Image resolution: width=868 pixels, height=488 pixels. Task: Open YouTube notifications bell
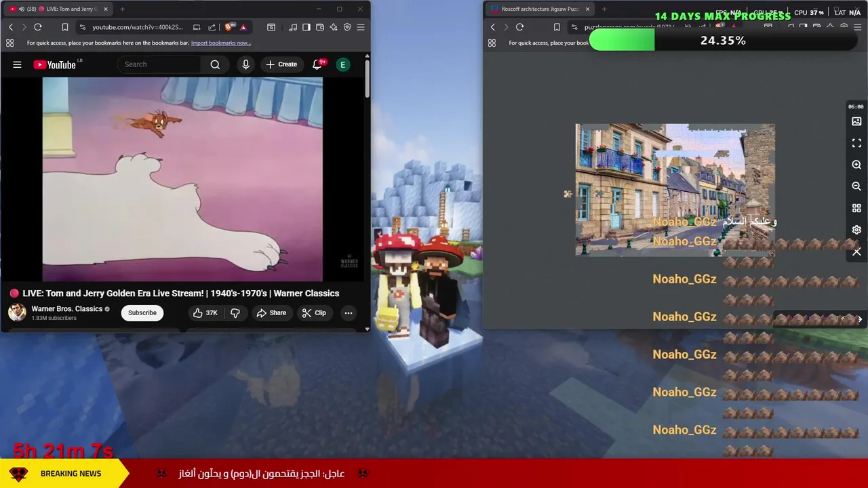[317, 64]
